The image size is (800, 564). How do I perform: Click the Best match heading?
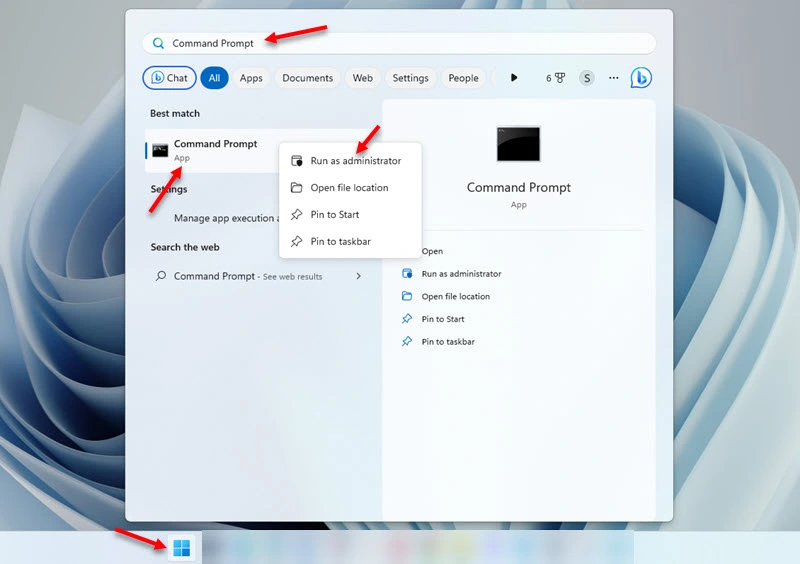point(175,113)
